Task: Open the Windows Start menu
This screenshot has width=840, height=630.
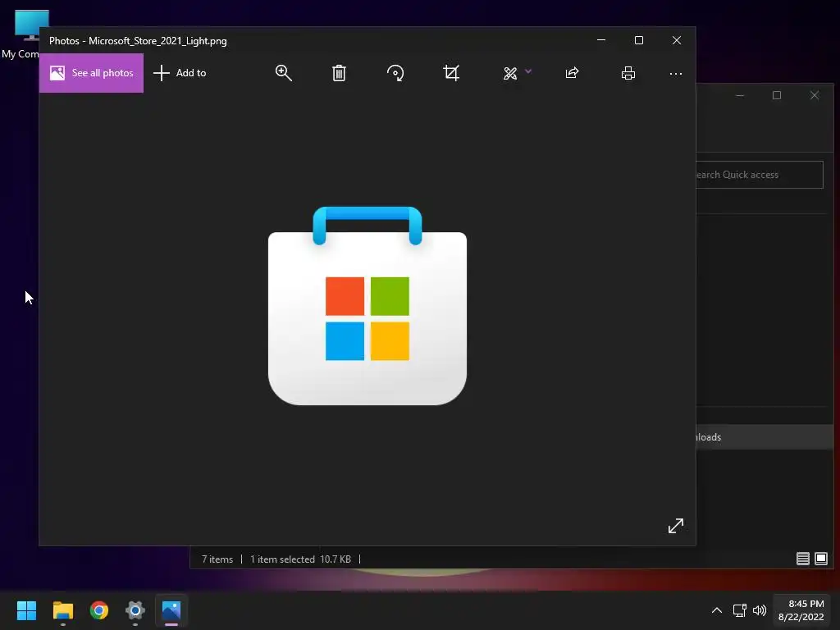Action: pos(26,610)
